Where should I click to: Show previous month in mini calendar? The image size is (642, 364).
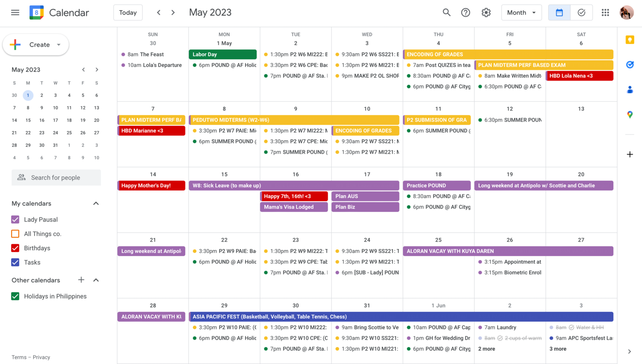tap(83, 70)
